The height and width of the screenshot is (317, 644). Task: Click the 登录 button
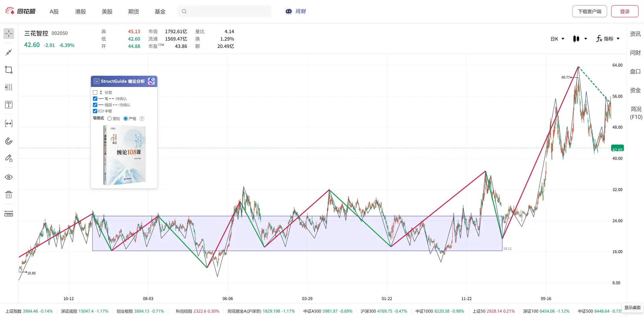pos(625,11)
